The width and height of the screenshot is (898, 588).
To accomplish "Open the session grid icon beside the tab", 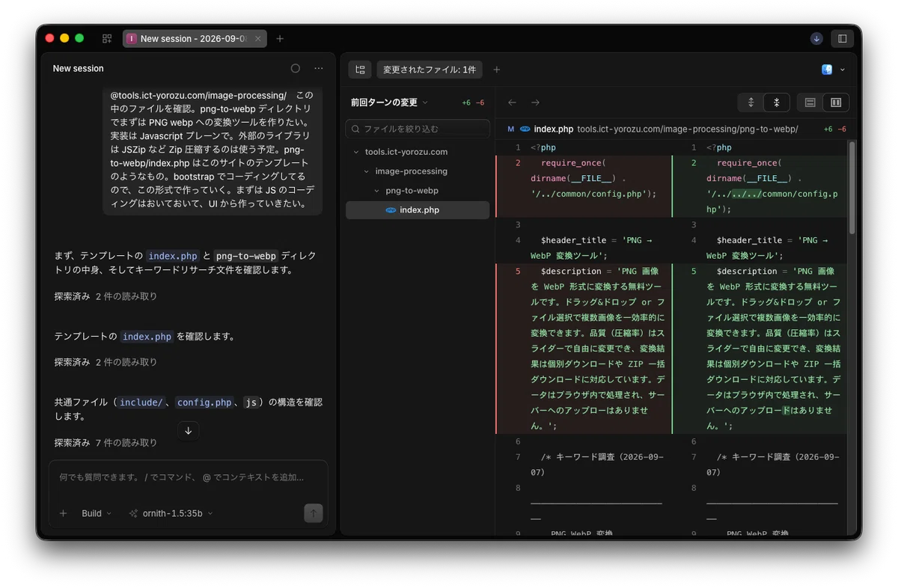I will click(x=107, y=38).
